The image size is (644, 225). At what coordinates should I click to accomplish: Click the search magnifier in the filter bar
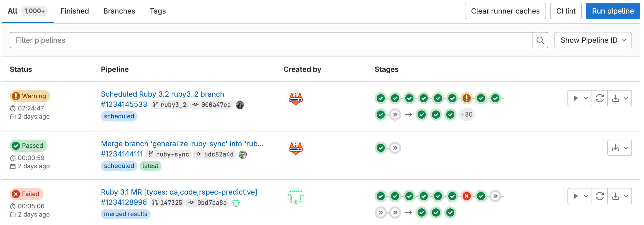[x=540, y=40]
